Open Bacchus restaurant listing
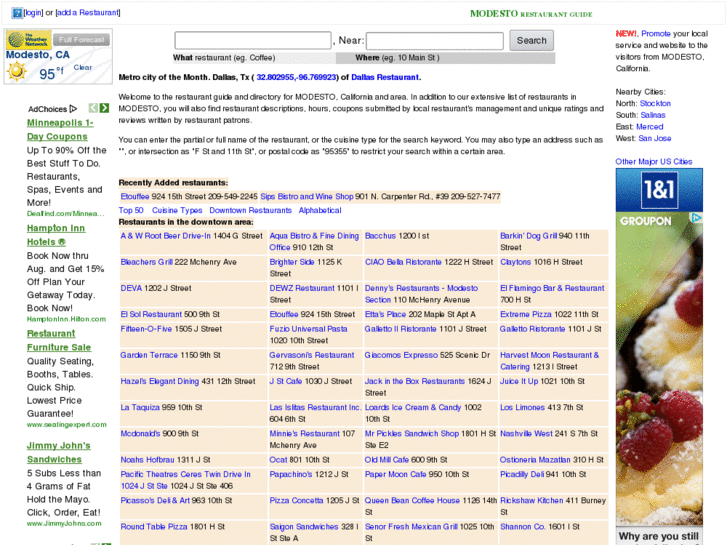 (x=380, y=236)
